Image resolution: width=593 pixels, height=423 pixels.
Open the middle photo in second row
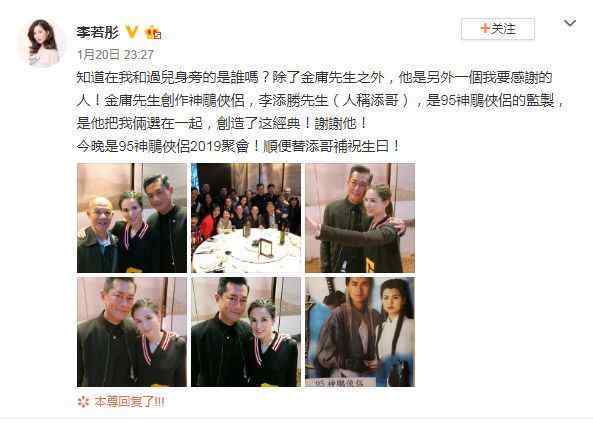click(246, 332)
